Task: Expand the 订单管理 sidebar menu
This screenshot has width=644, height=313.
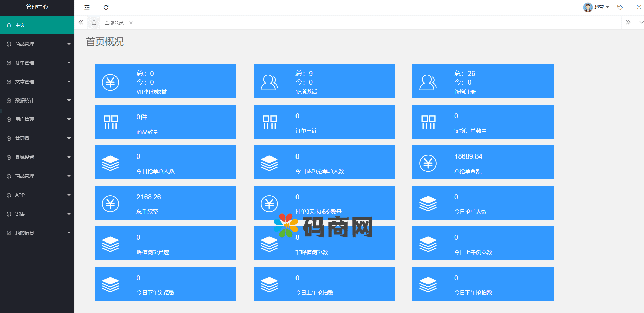Action: click(37, 63)
